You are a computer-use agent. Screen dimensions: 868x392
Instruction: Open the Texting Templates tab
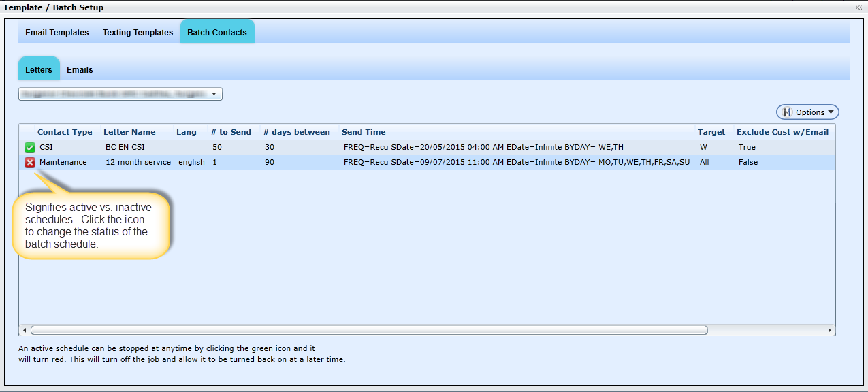click(138, 33)
